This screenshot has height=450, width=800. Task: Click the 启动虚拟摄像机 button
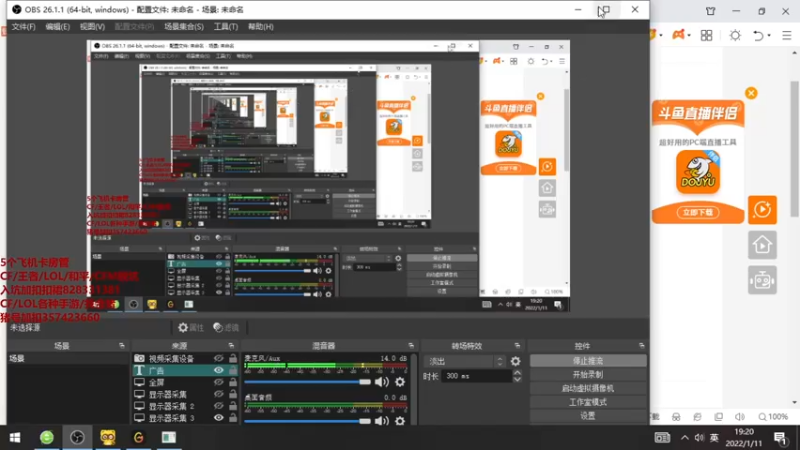588,388
